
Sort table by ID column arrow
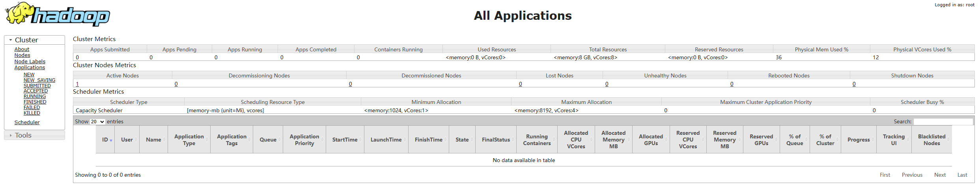point(111,140)
